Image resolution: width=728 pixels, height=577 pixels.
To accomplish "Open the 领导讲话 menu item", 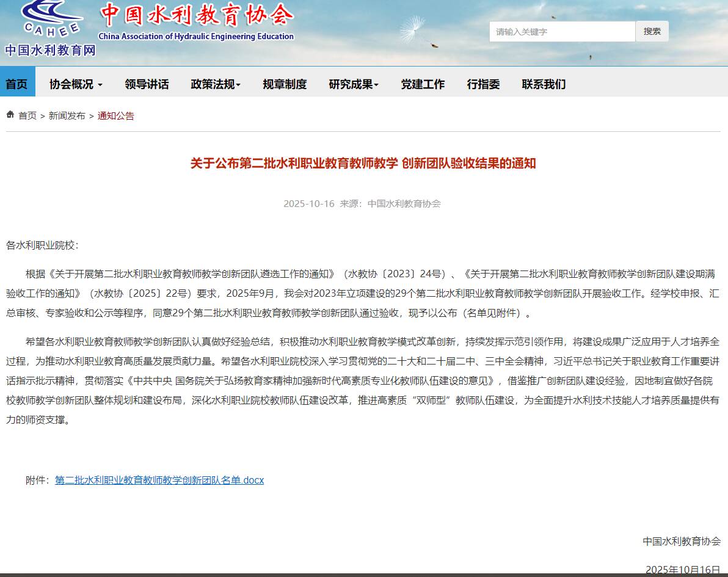I will pyautogui.click(x=147, y=84).
